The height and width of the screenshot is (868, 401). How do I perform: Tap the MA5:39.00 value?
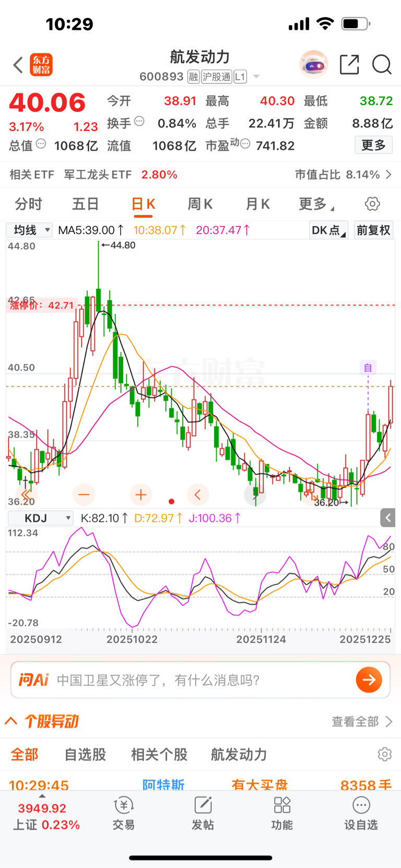click(x=91, y=230)
